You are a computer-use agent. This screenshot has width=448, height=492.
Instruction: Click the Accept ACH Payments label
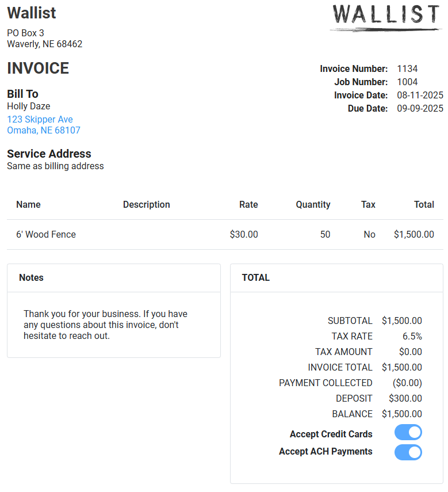[326, 451]
